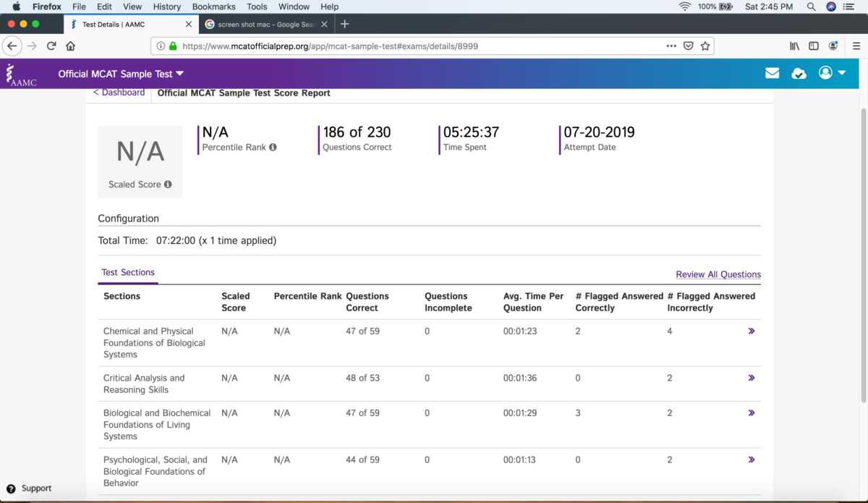
Task: Switch to the Google Search browser tab
Action: pyautogui.click(x=266, y=24)
